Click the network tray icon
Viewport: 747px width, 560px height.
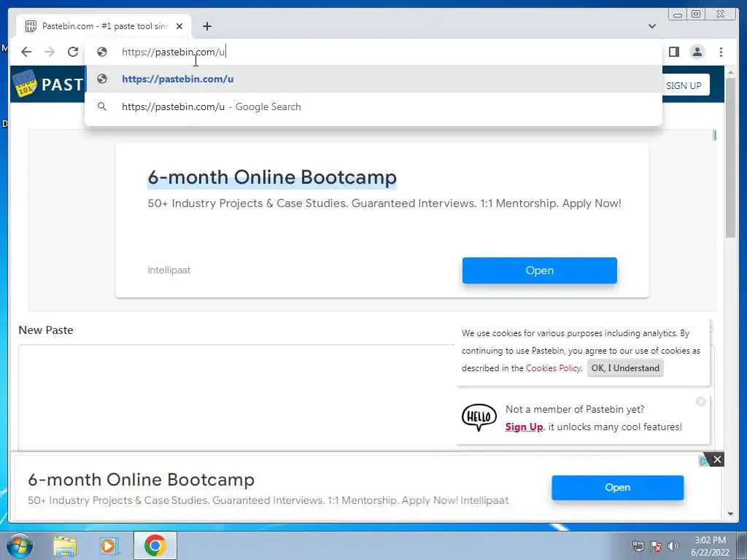tap(638, 546)
